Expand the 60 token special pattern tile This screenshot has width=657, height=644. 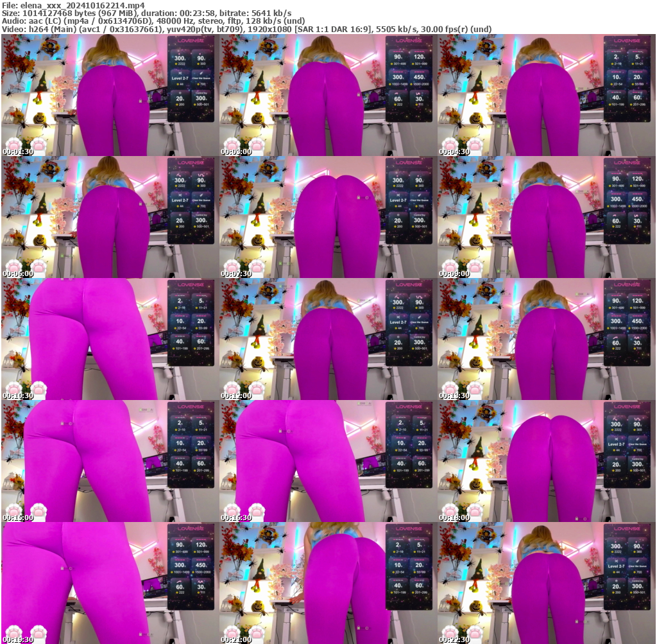tap(398, 99)
